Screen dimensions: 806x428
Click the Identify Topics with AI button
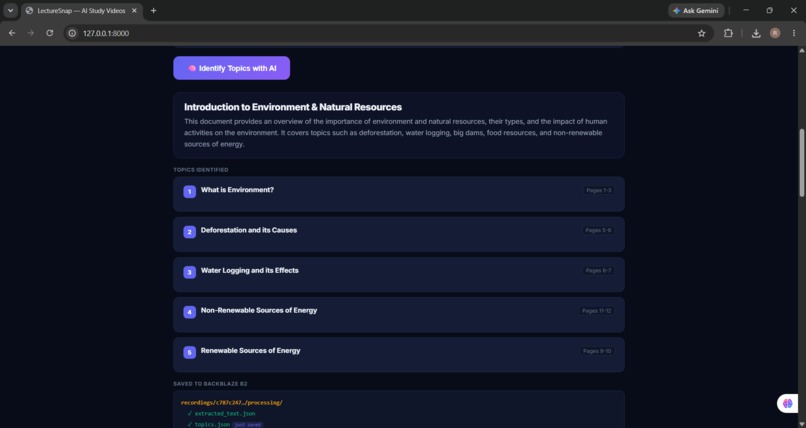tap(231, 68)
